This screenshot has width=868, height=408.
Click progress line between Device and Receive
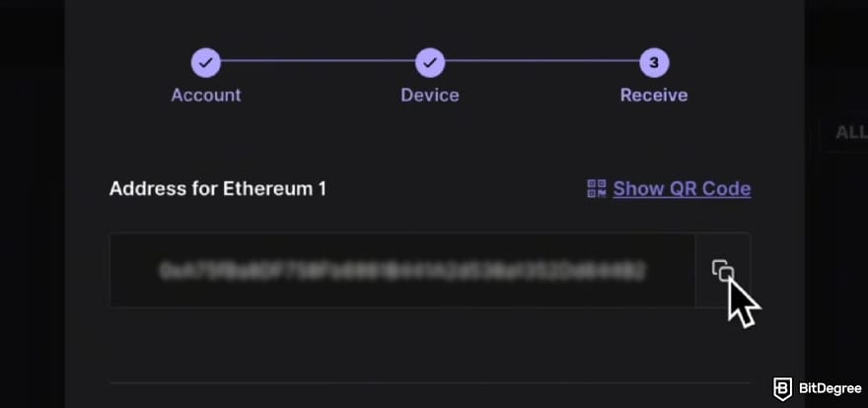tap(541, 63)
